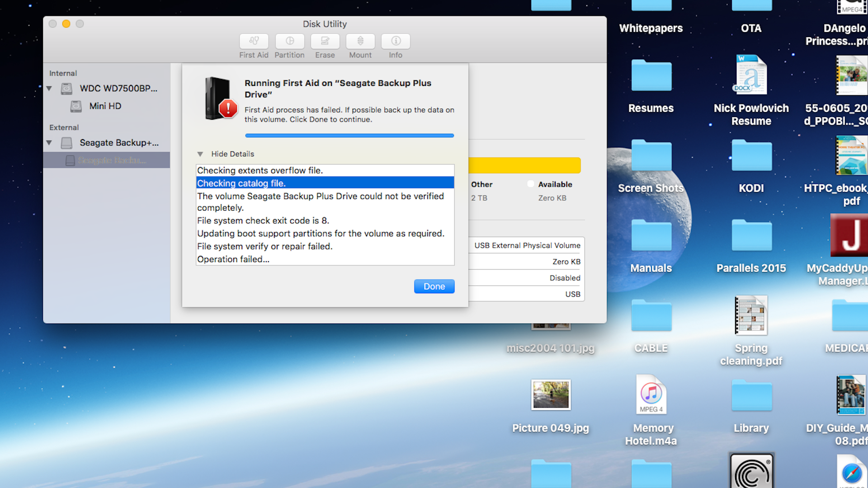Select the Picture 049.jpg thumbnail
Viewport: 868px width, 488px height.
click(x=551, y=394)
